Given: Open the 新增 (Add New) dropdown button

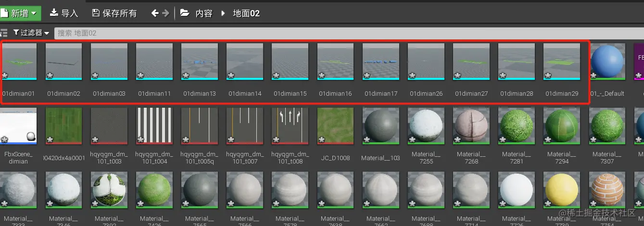Looking at the screenshot, I should [x=20, y=13].
